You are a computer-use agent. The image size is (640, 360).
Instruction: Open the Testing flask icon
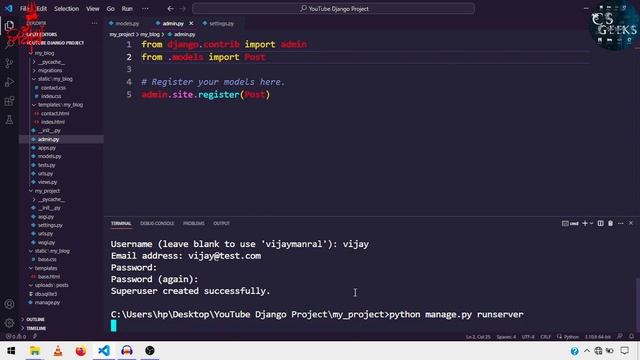click(x=9, y=120)
